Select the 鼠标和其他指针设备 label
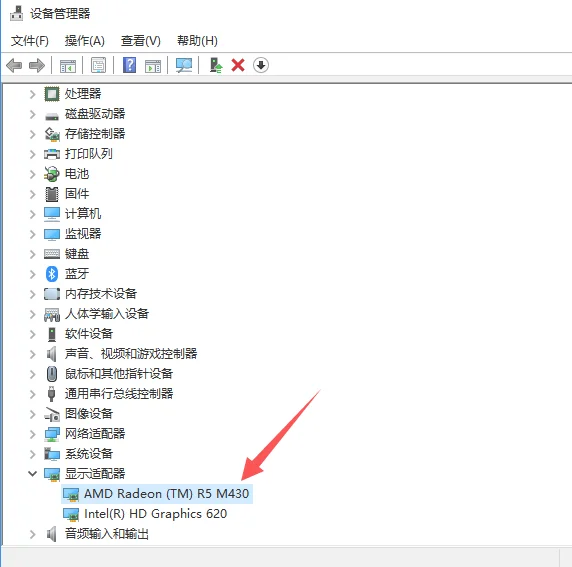572x567 pixels. click(119, 374)
